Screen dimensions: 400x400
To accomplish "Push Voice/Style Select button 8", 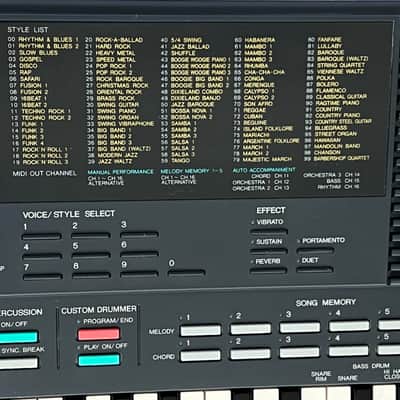I will 91,275.
